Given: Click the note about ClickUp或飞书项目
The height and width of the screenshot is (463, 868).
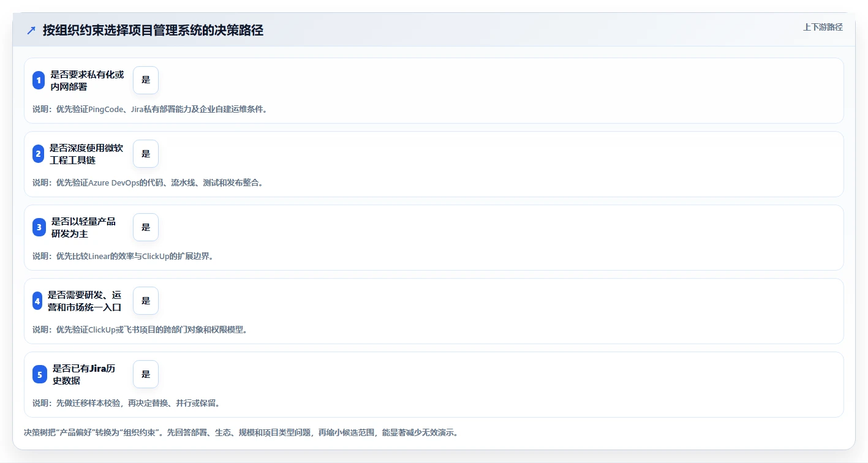Looking at the screenshot, I should [x=140, y=329].
